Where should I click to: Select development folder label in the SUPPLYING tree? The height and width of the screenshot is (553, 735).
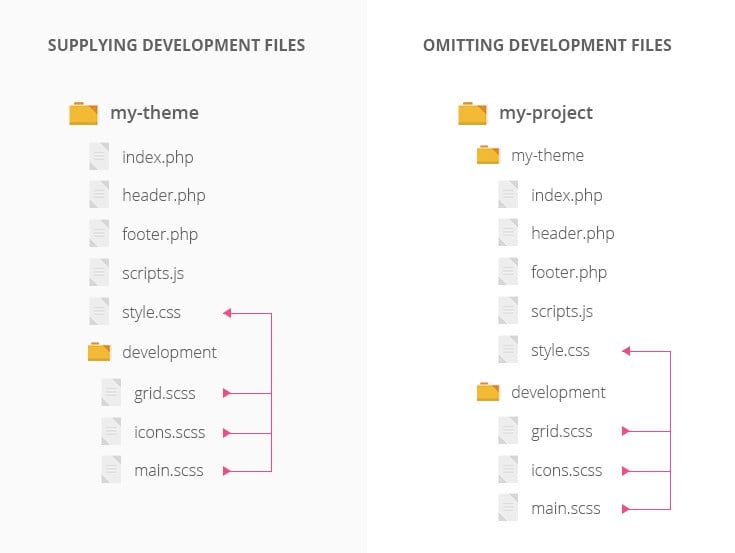pos(169,352)
